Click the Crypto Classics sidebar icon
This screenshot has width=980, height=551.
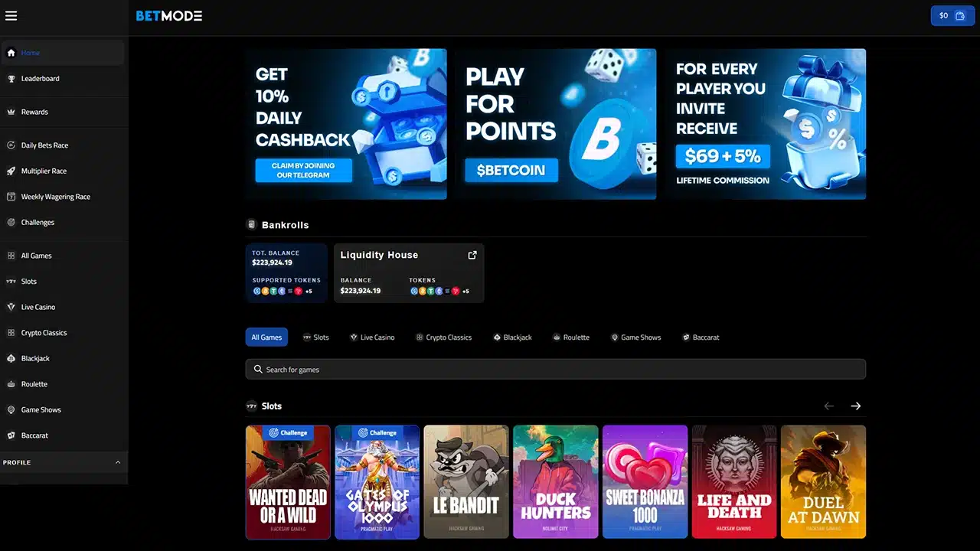click(11, 333)
